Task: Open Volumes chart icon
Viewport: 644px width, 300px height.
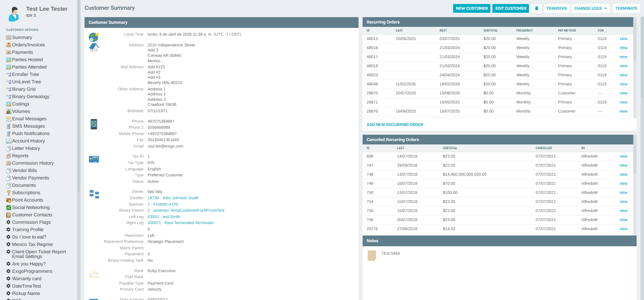Action: click(x=9, y=112)
